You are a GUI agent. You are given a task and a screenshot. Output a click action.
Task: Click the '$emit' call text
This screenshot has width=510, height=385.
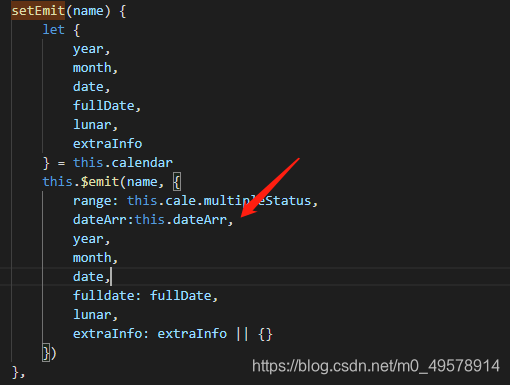[100, 182]
